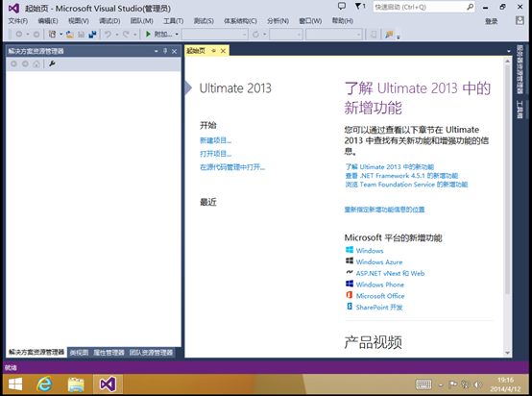Open the new project dropdown arrow

point(61,35)
